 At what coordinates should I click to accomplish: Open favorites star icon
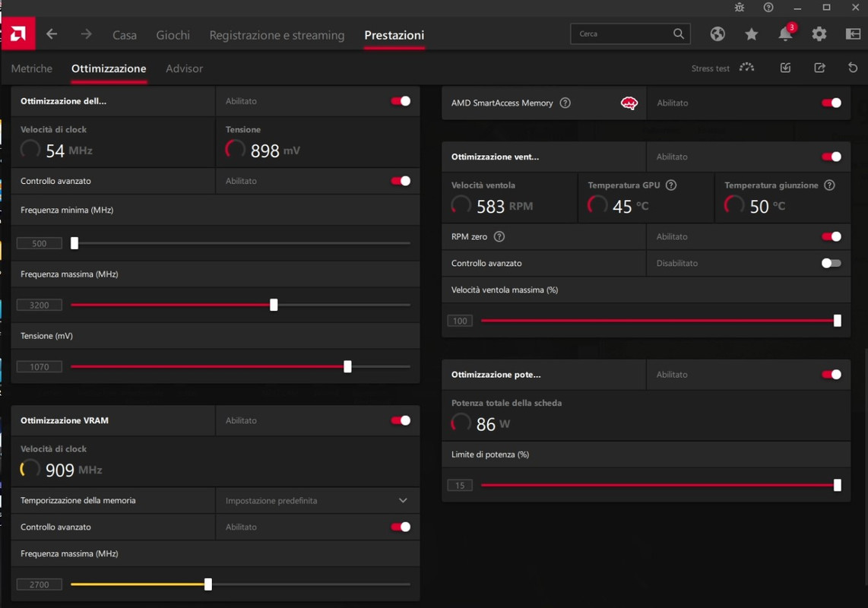(x=751, y=34)
